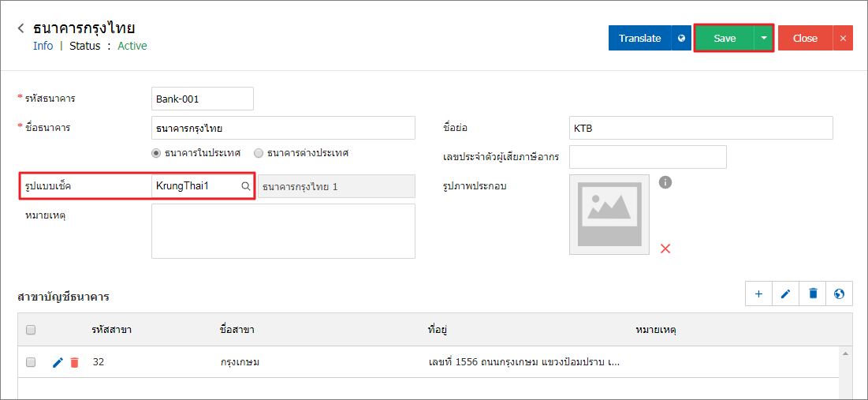868x400 pixels.
Task: Click the ธนาคารกรุงไทย 1 read-only field
Action: tap(337, 187)
